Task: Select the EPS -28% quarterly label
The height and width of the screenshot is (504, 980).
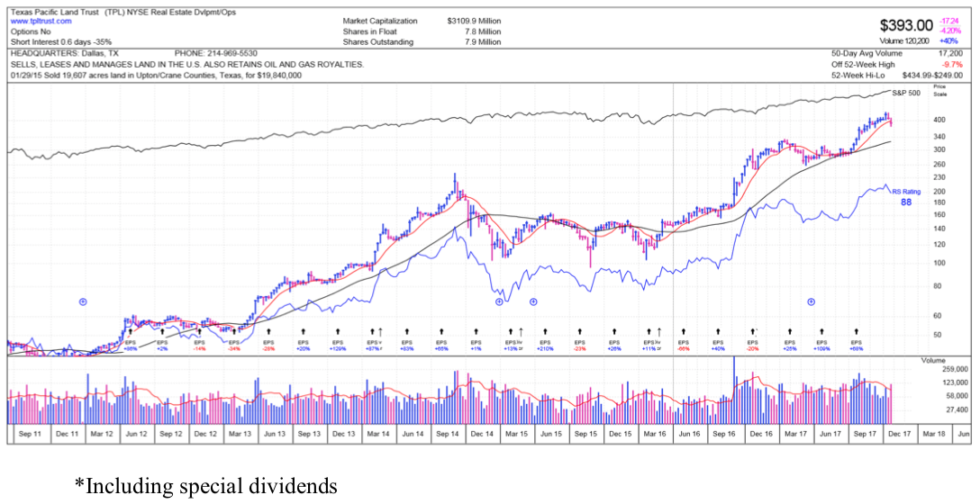Action: click(x=268, y=346)
